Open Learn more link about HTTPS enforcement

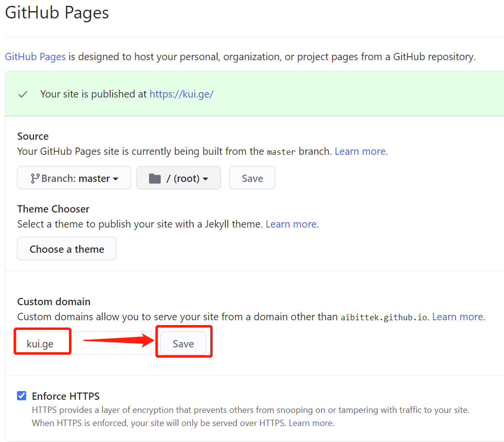point(310,423)
